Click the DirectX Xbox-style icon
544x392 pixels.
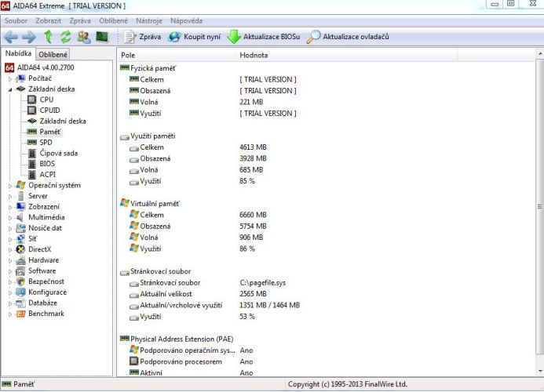[21, 249]
